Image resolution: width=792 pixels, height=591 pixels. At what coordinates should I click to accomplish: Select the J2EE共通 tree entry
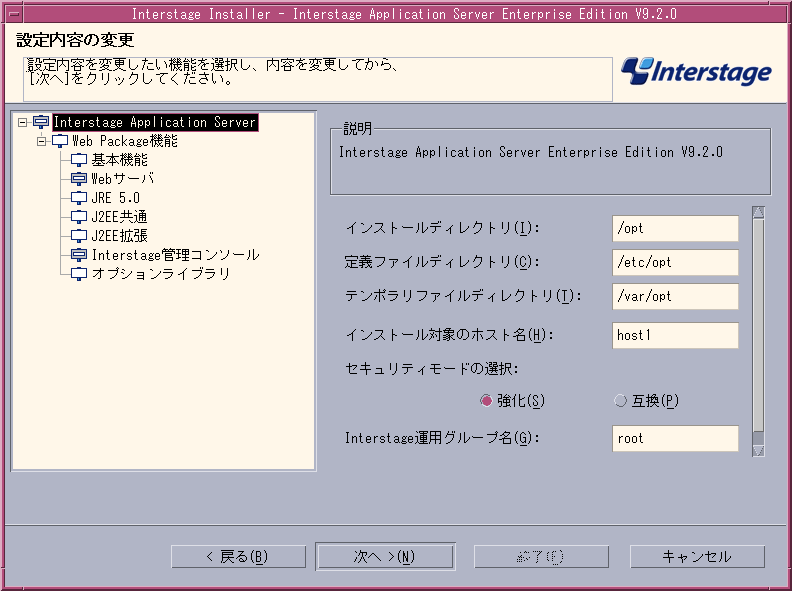[x=120, y=217]
